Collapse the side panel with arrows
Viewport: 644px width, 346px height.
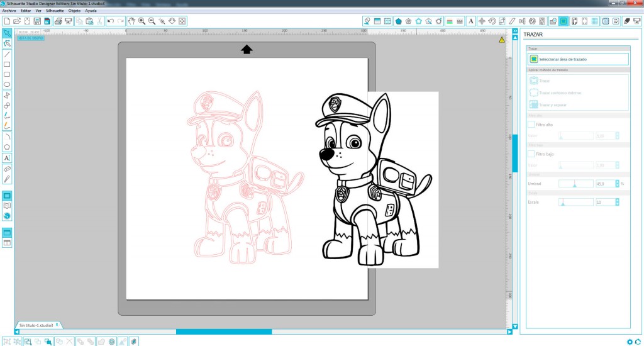click(515, 31)
